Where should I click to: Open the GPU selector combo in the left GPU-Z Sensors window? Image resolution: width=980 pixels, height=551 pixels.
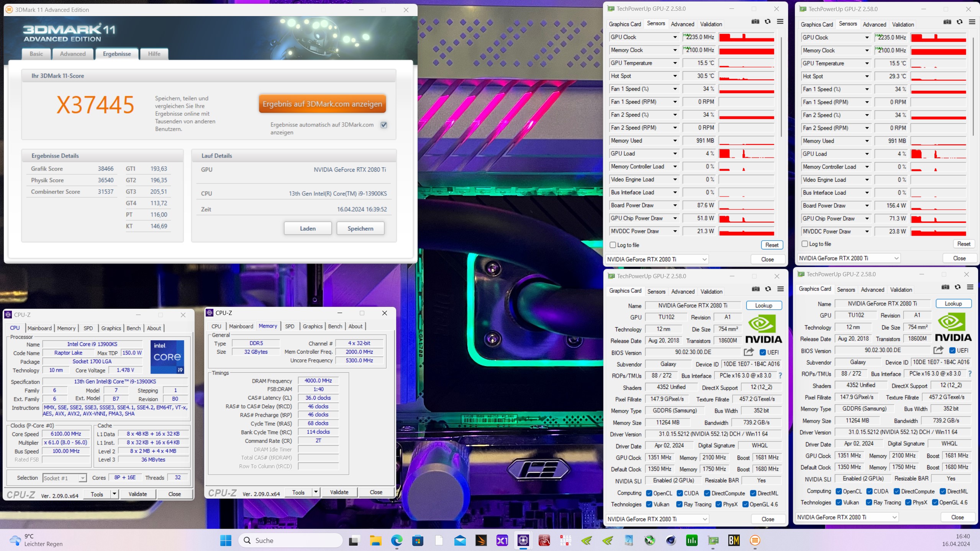point(657,259)
